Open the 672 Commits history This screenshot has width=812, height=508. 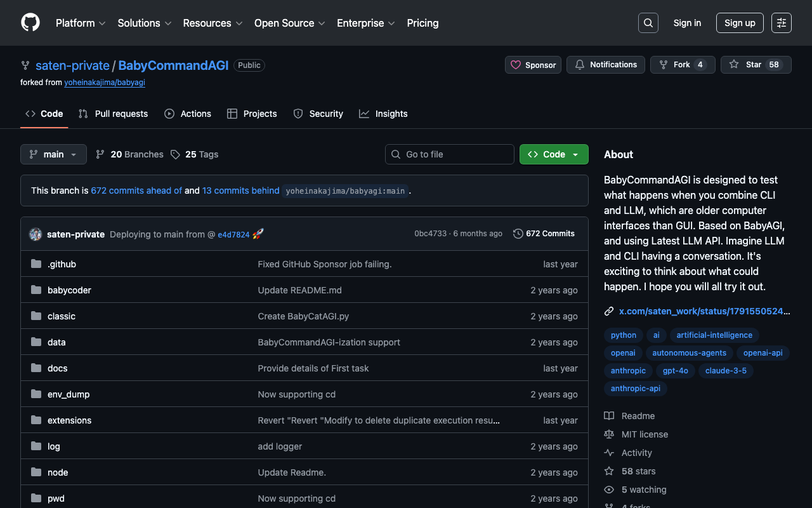click(x=544, y=234)
